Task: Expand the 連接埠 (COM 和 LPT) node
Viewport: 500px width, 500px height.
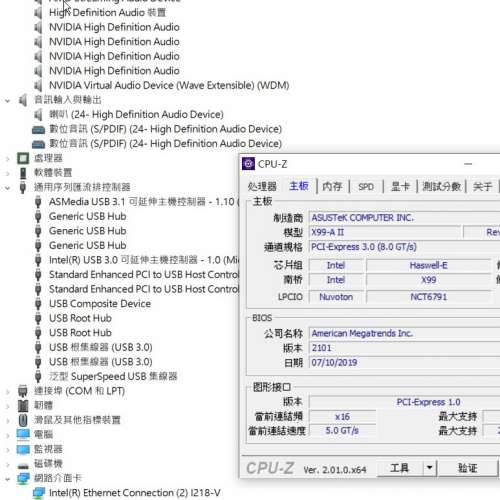Action: point(7,391)
